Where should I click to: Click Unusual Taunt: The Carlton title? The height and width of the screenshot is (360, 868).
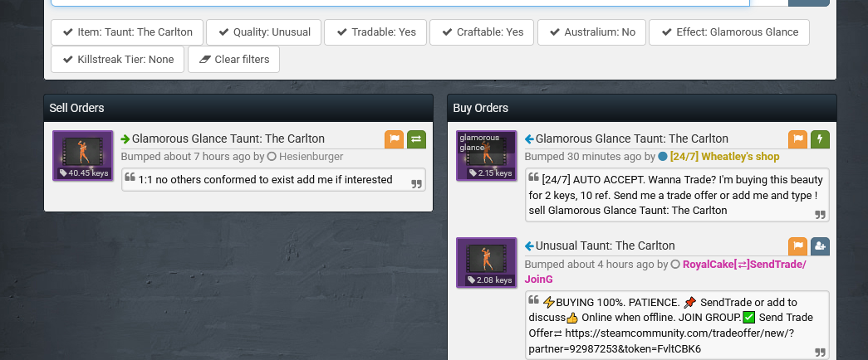click(x=605, y=246)
